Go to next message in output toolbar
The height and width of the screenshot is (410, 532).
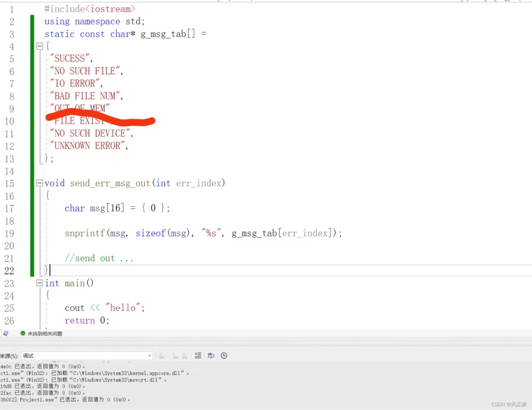tap(184, 356)
